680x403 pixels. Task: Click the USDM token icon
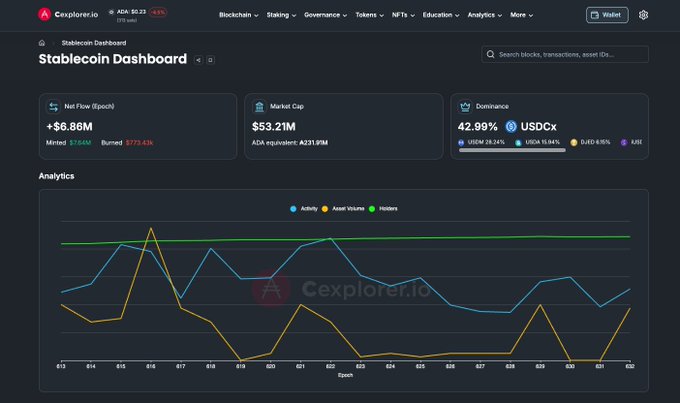(x=461, y=142)
